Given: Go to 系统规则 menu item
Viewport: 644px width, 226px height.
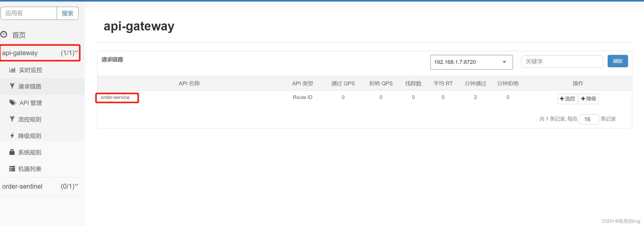Looking at the screenshot, I should 42,152.
